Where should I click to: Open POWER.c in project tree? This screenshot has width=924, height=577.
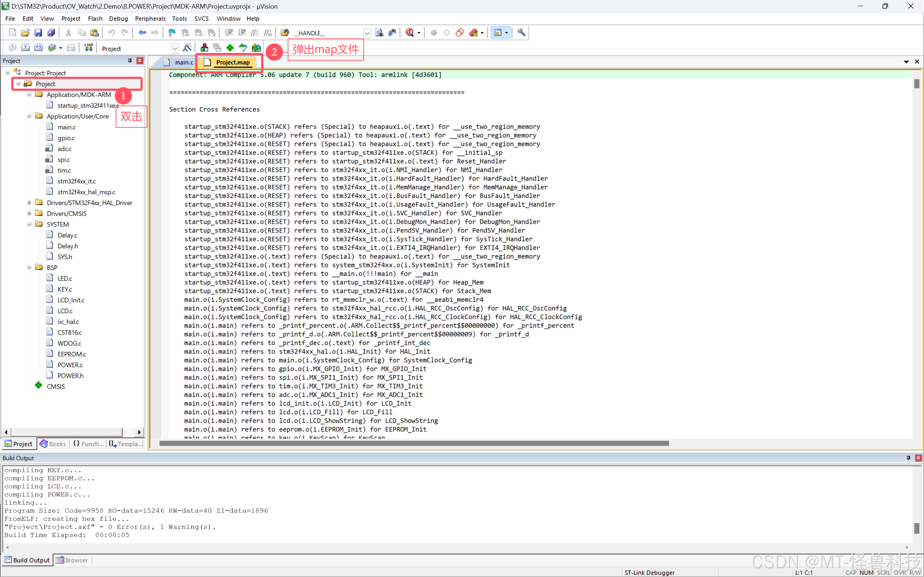tap(70, 365)
